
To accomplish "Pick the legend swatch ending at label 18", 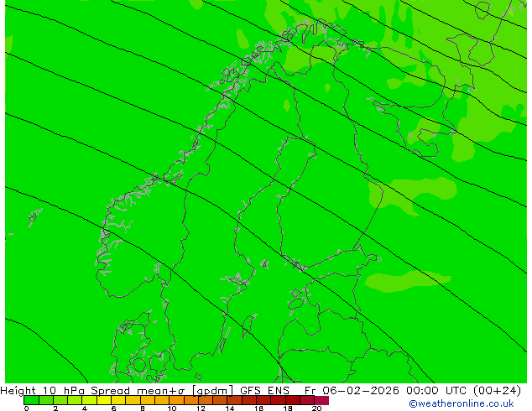I will (278, 400).
